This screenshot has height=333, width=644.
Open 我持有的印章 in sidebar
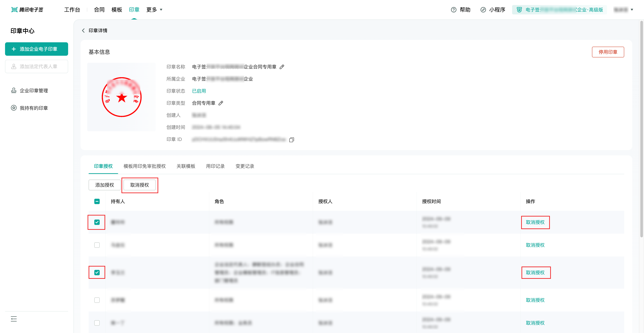pyautogui.click(x=34, y=108)
